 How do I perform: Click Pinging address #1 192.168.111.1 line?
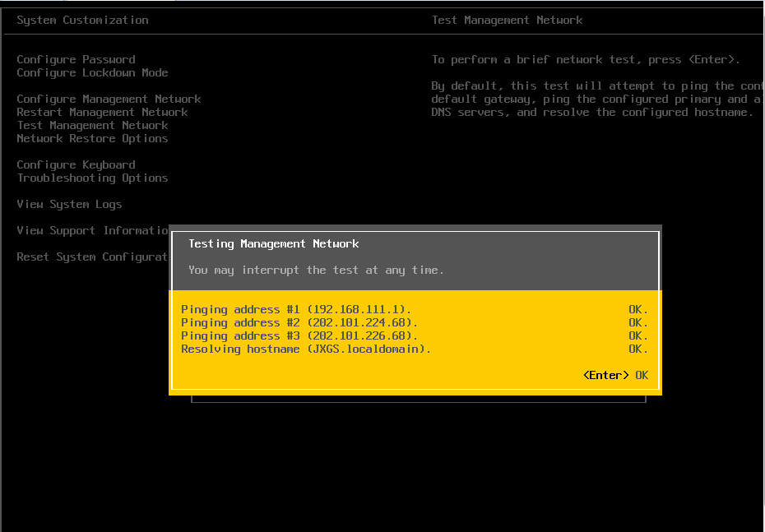(x=296, y=309)
